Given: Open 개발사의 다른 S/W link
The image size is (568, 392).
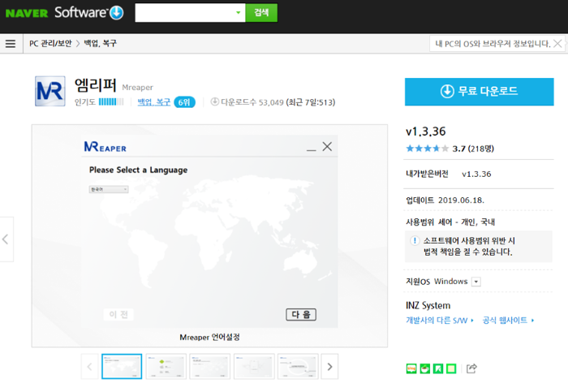Looking at the screenshot, I should tap(440, 321).
